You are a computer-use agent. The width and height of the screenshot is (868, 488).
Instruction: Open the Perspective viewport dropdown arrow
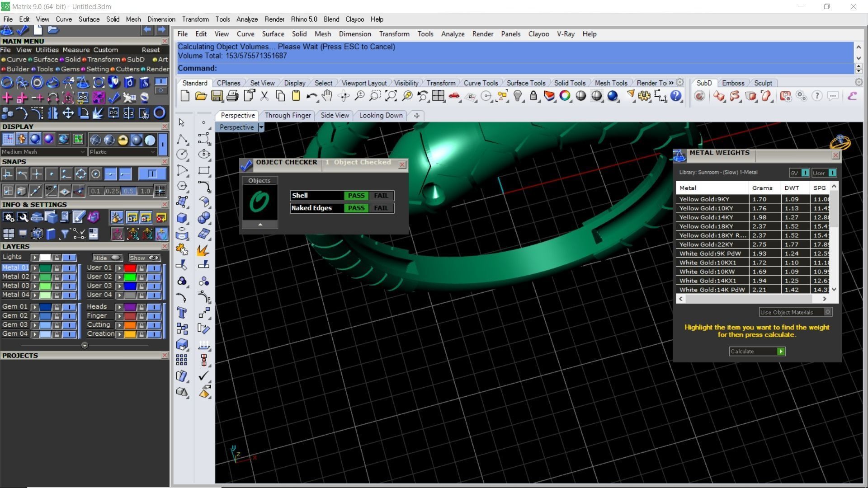click(261, 127)
